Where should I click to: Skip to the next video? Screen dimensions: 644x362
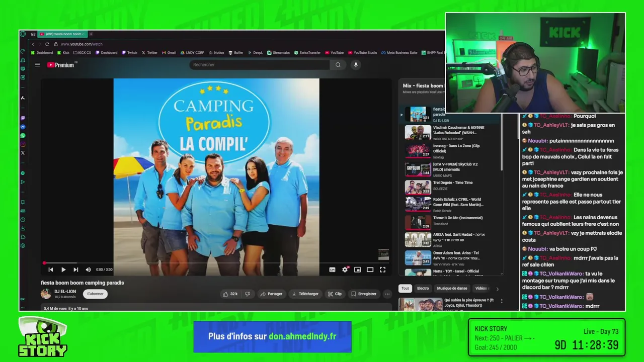point(76,270)
